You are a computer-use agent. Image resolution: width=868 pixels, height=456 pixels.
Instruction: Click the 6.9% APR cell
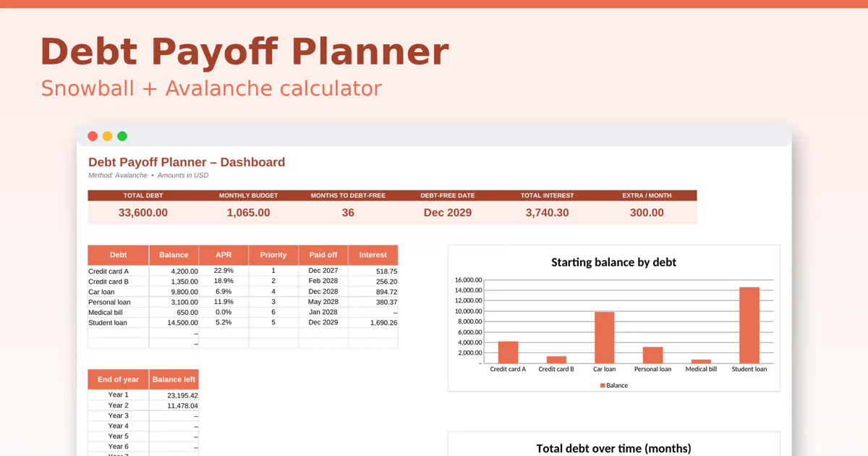(224, 291)
